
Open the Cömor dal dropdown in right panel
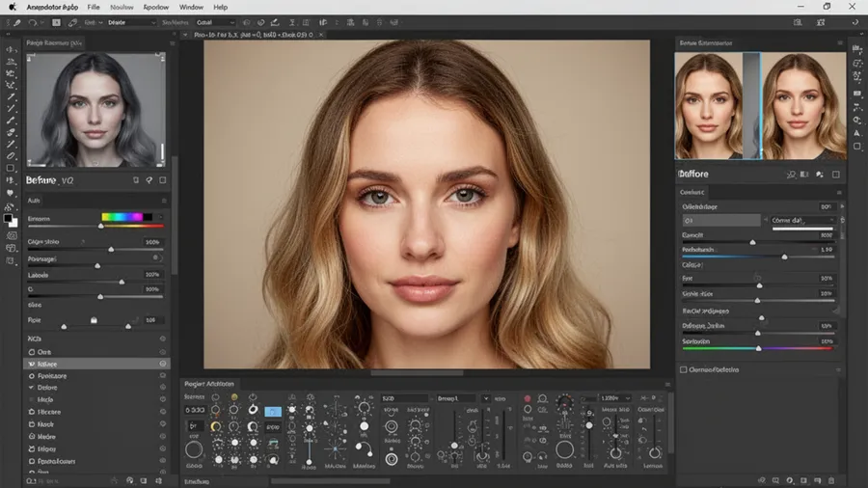(802, 220)
